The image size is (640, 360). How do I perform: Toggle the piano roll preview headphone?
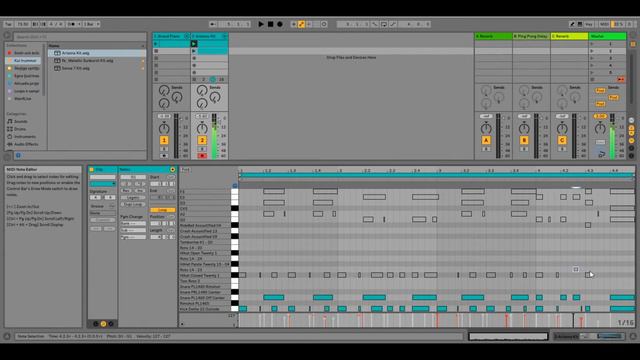pos(235,186)
